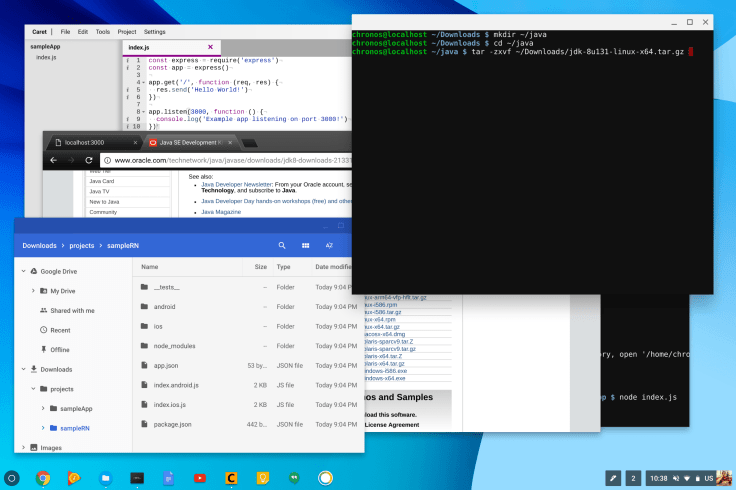Reload the Oracle page in browser
This screenshot has height=490, width=736.
pyautogui.click(x=89, y=160)
